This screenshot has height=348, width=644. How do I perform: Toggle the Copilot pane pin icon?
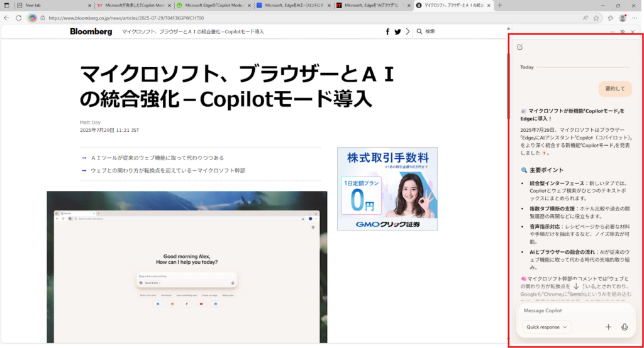click(x=623, y=31)
